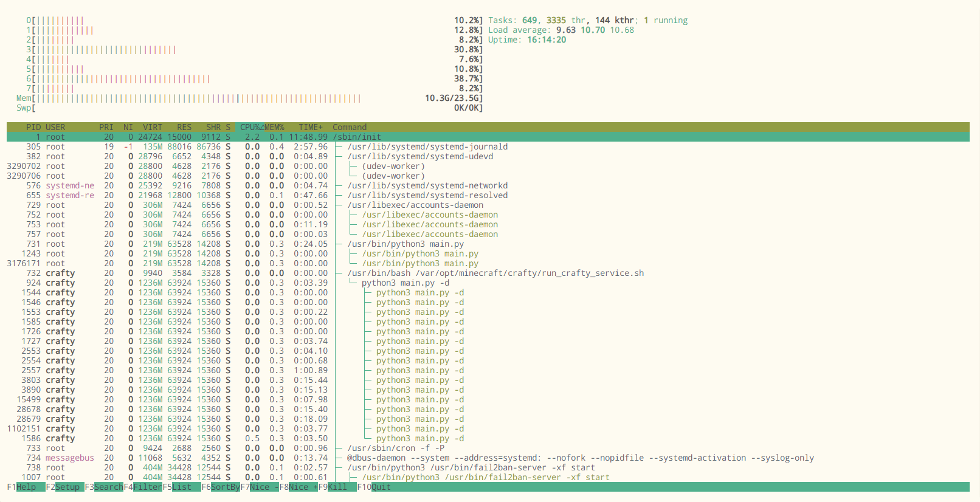
Task: Select crafty thread PID 1586 at 0.5 CPU
Action: (x=488, y=438)
